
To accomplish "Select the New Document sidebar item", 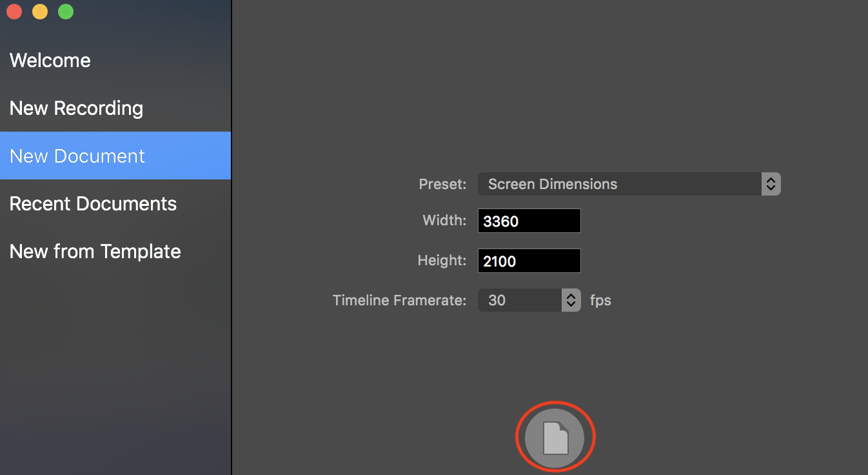I will tap(77, 156).
